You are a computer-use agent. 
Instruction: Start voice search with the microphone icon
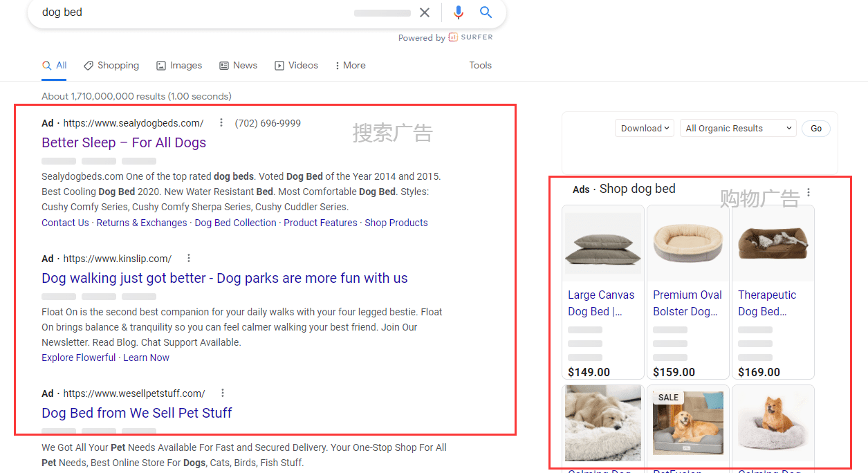tap(458, 12)
